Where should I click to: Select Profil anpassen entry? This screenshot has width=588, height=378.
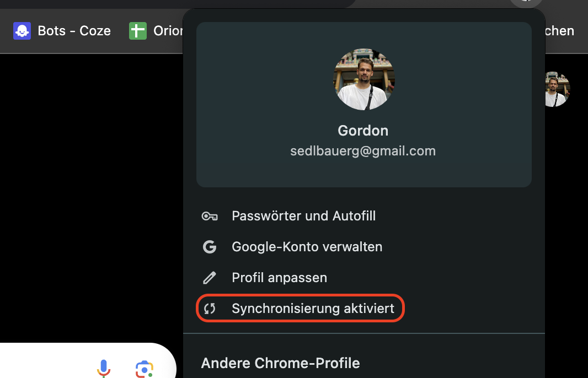coord(279,278)
